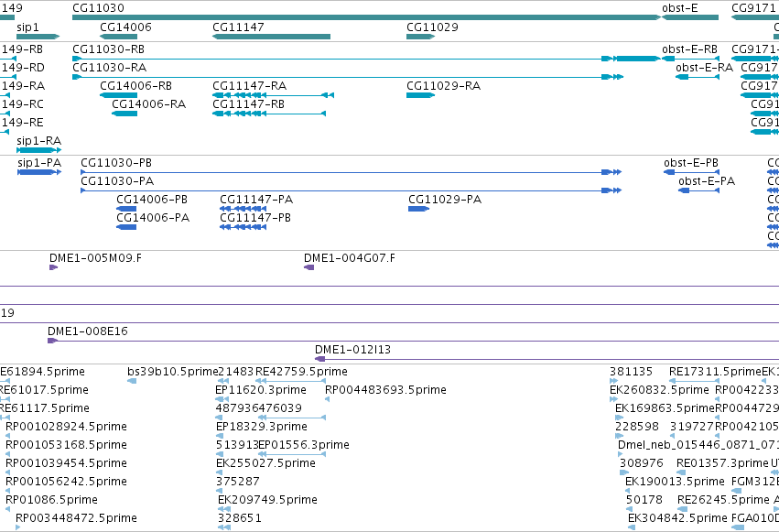Image resolution: width=779 pixels, height=532 pixels.
Task: Click the RE01357.3prime EST label
Action: [x=722, y=463]
